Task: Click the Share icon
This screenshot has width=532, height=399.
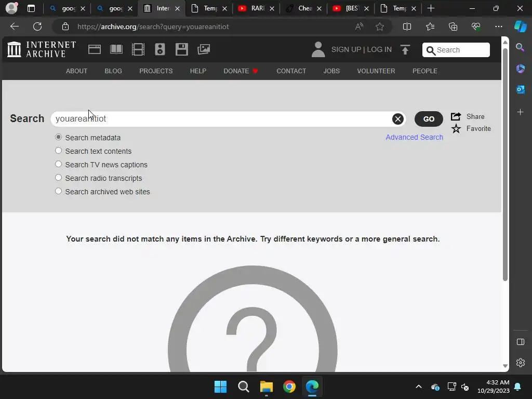Action: click(x=456, y=116)
